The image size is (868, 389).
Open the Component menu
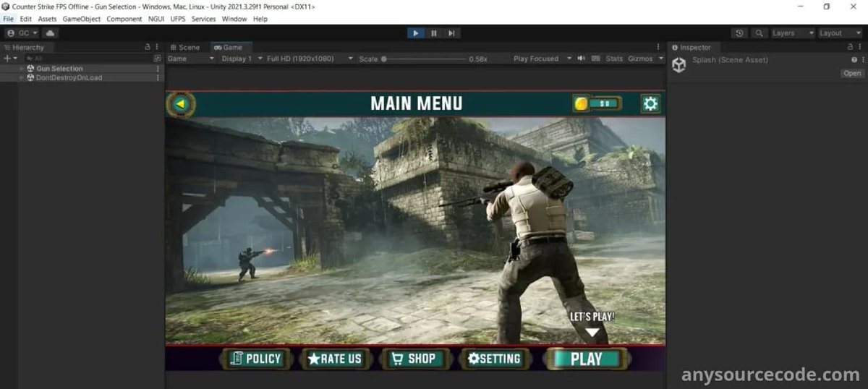(124, 19)
